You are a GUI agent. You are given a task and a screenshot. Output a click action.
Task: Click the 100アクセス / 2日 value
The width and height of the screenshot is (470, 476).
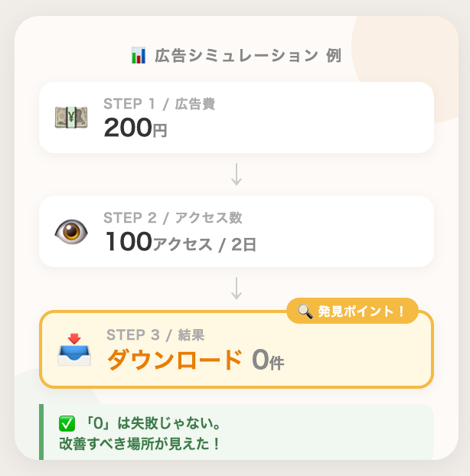(x=181, y=242)
